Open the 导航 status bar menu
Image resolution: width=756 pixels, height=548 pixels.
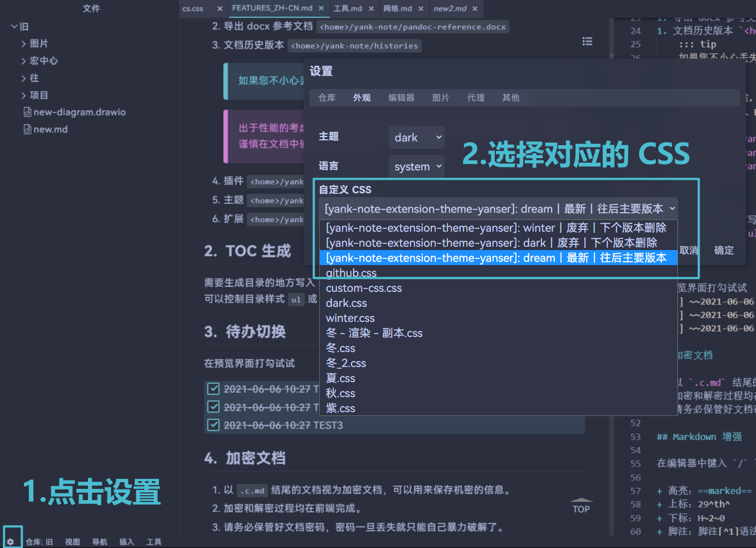(x=100, y=542)
